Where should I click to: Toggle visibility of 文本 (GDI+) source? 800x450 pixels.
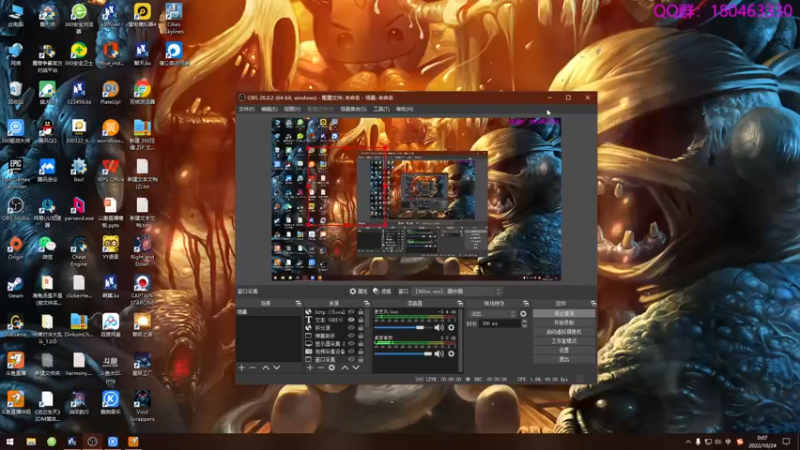(x=351, y=320)
